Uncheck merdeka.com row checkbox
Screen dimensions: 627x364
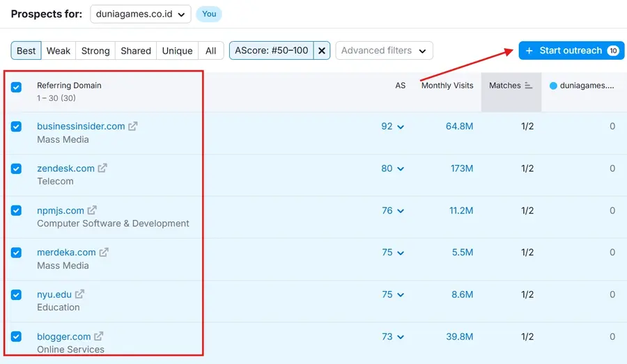click(x=16, y=253)
